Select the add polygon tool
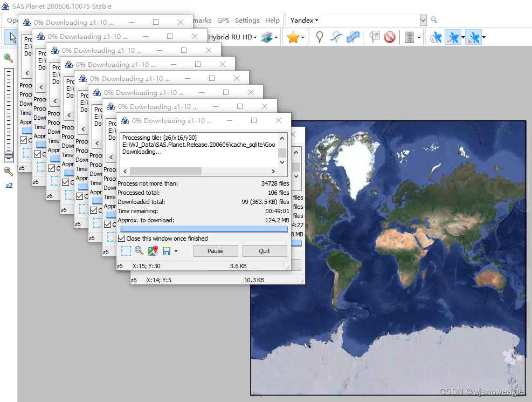Viewport: 532px width, 402px height. click(353, 37)
